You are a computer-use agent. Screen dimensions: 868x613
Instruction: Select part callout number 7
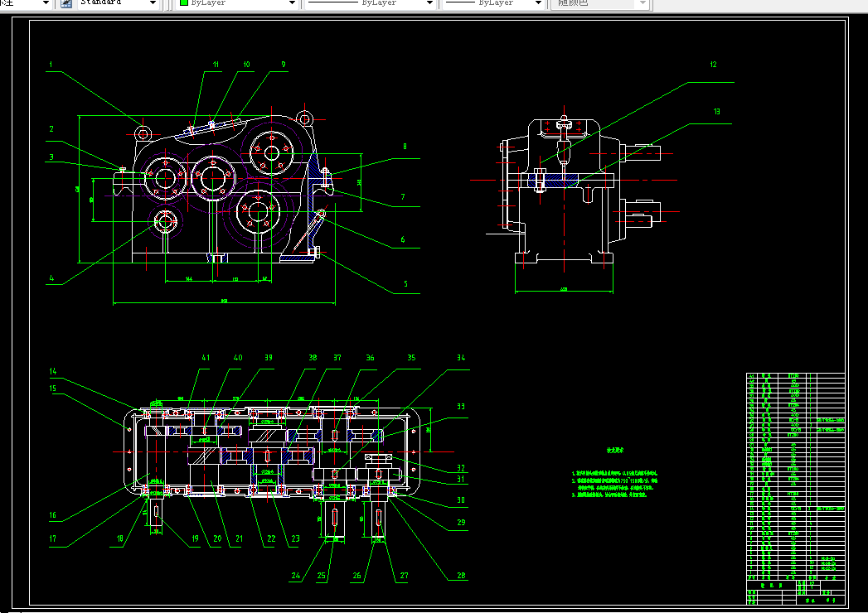402,197
